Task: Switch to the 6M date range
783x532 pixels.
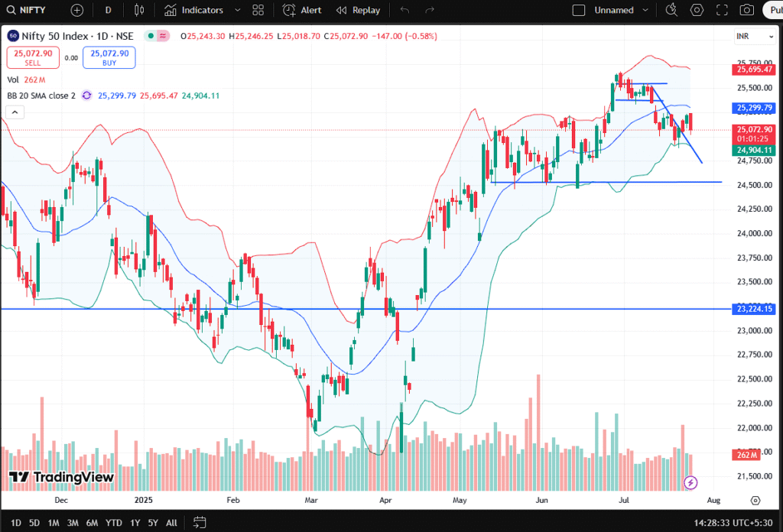Action: click(92, 523)
